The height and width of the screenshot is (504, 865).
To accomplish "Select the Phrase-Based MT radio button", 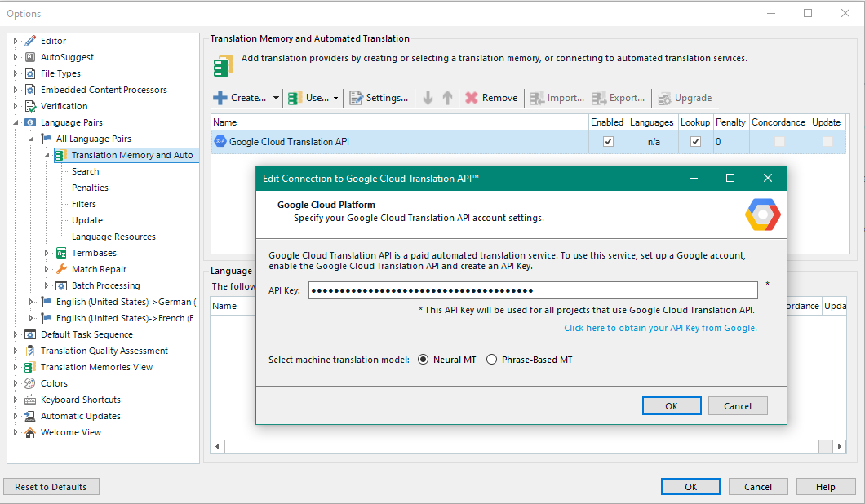I will [491, 360].
